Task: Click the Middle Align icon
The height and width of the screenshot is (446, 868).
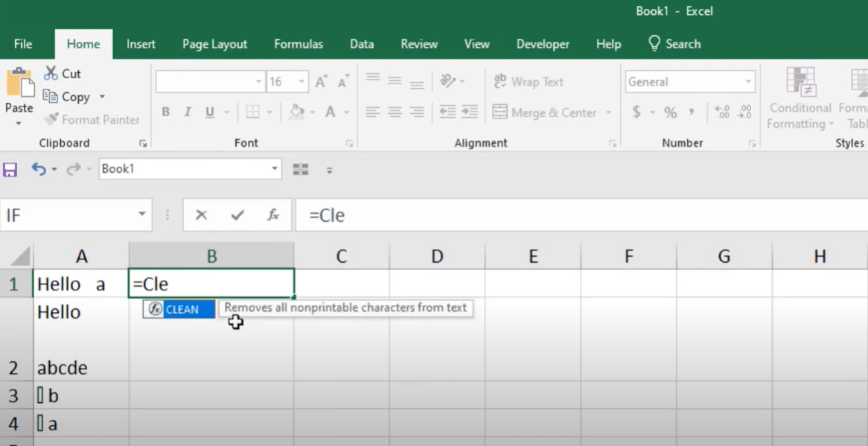Action: (395, 81)
